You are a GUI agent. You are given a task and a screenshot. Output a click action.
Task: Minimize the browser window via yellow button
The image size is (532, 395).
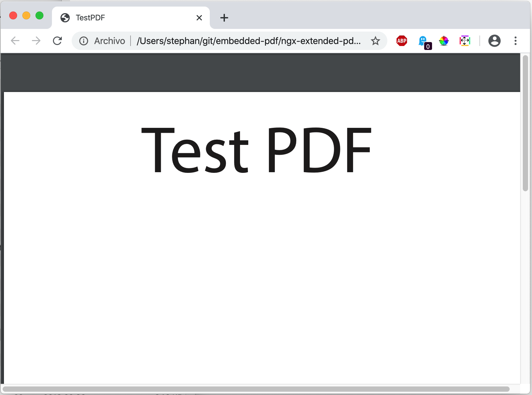[x=26, y=15]
